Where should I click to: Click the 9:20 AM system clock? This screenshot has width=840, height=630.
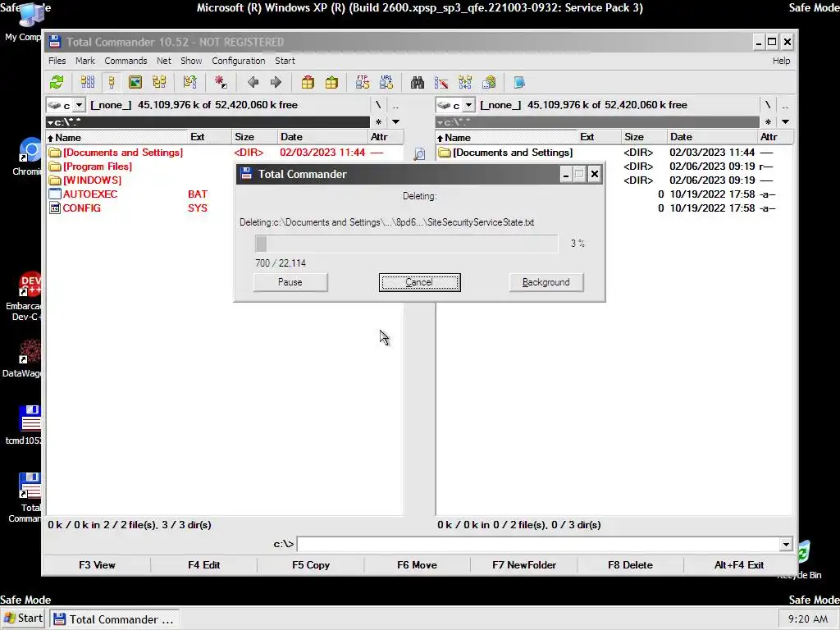[x=808, y=619]
